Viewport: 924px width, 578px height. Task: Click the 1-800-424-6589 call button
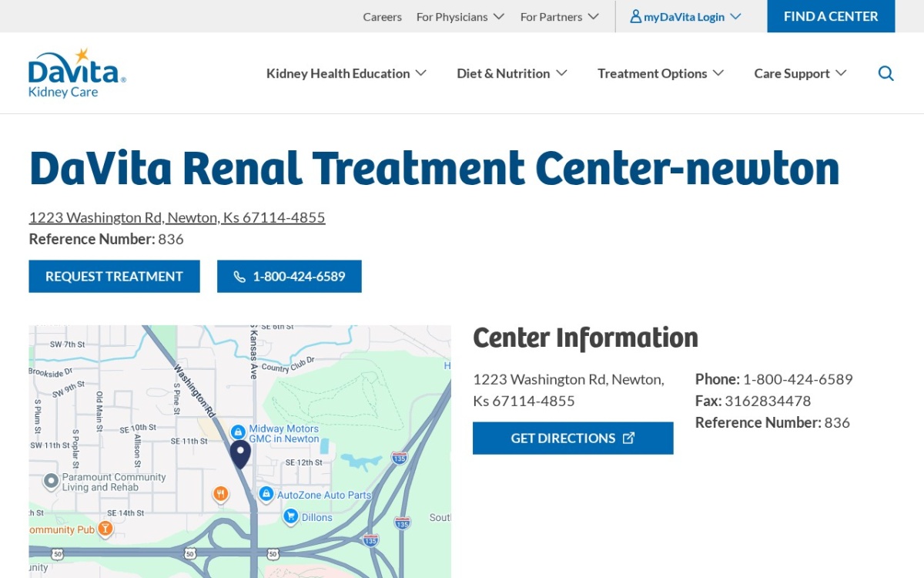(290, 277)
